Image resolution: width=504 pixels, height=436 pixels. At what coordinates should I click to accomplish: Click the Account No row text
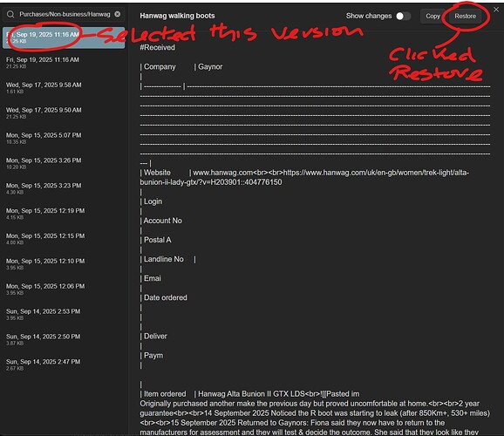(x=163, y=221)
